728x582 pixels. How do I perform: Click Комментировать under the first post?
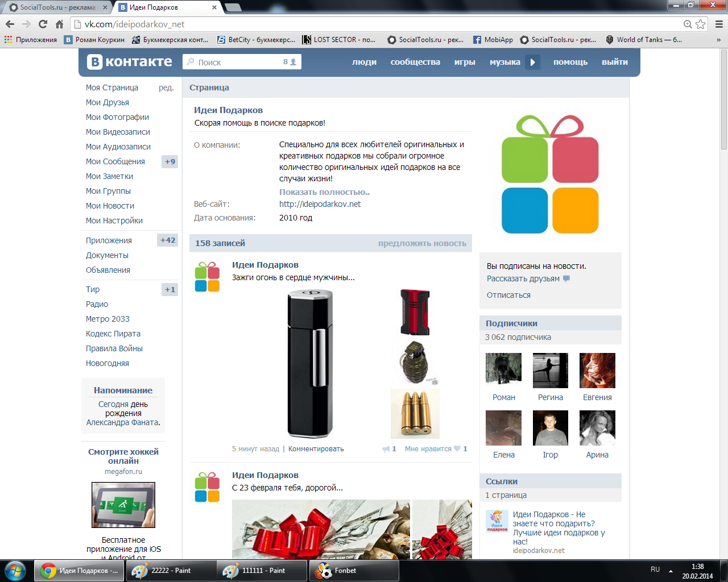[x=316, y=449]
